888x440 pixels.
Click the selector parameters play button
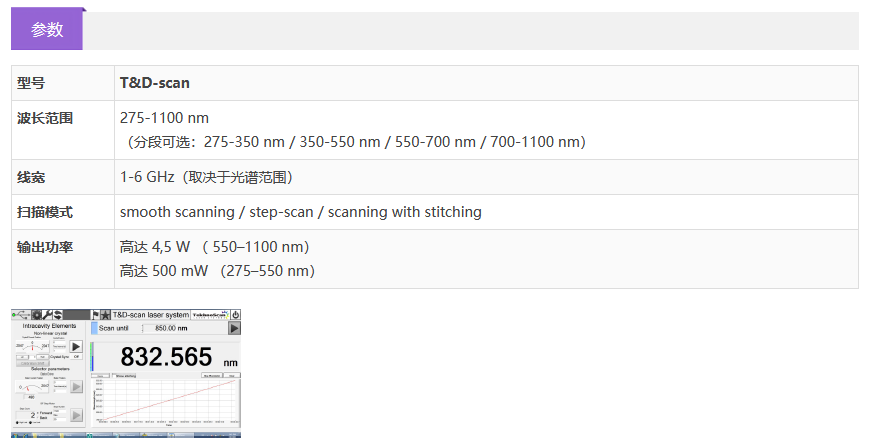[75, 386]
